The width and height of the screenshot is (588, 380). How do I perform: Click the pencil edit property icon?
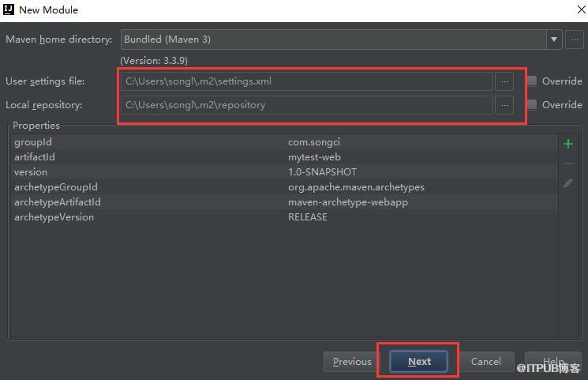[x=568, y=183]
